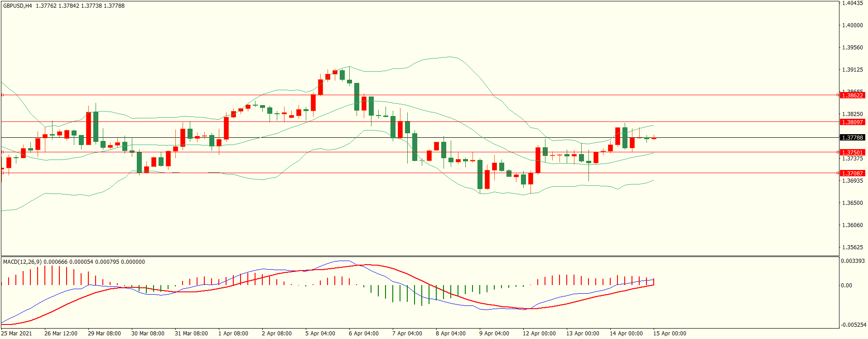Select the red 1.37501 price label

coord(852,153)
